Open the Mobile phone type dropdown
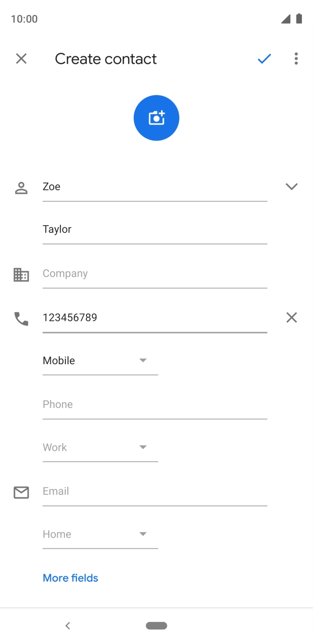 (x=100, y=361)
